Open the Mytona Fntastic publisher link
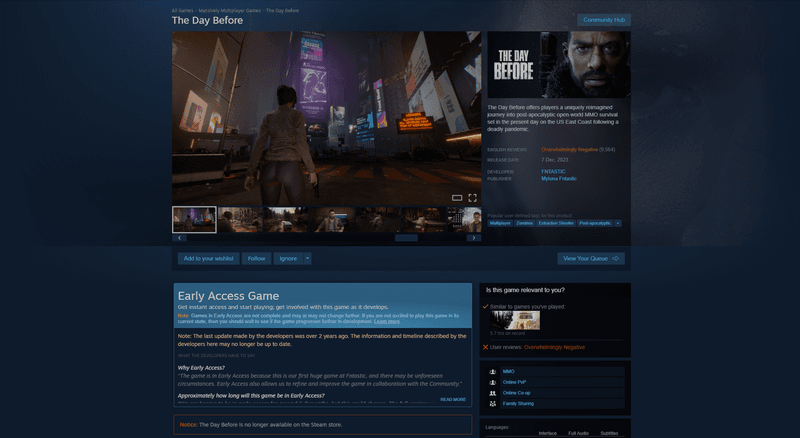 point(559,179)
